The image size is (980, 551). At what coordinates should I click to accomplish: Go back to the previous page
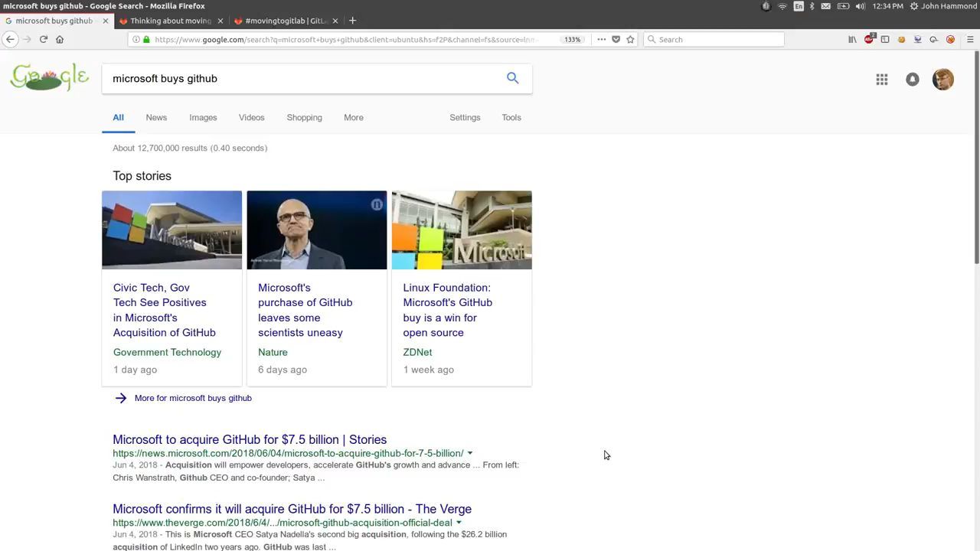(x=11, y=39)
